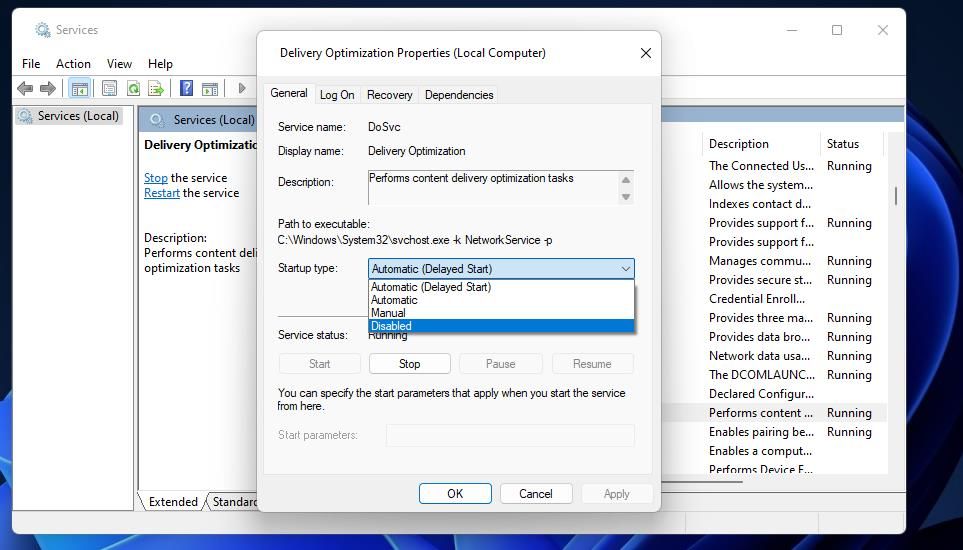Click the services list horizontal scrollbar
Screen dimensions: 963x550
[700, 481]
